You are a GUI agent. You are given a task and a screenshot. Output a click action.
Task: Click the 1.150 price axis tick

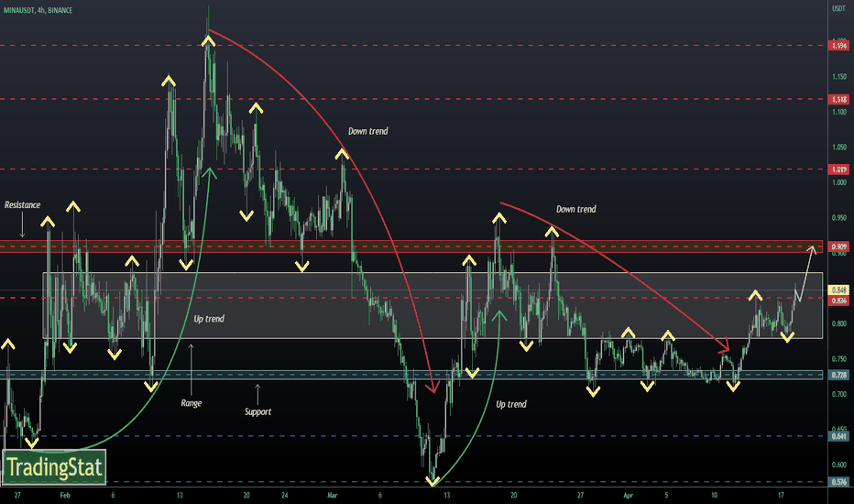(x=839, y=77)
